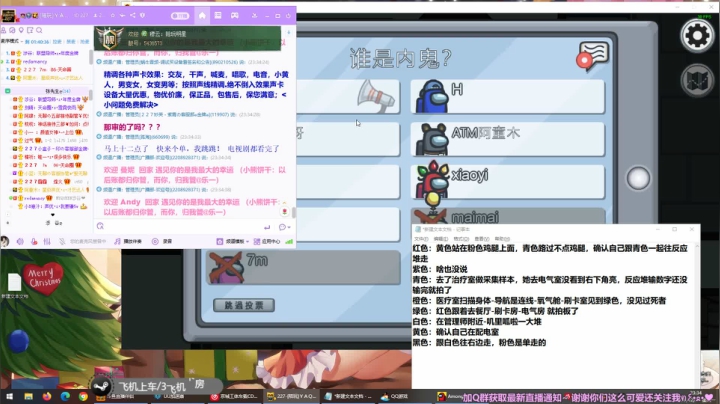Click the record button 录音
720x404 pixels.
pyautogui.click(x=162, y=241)
